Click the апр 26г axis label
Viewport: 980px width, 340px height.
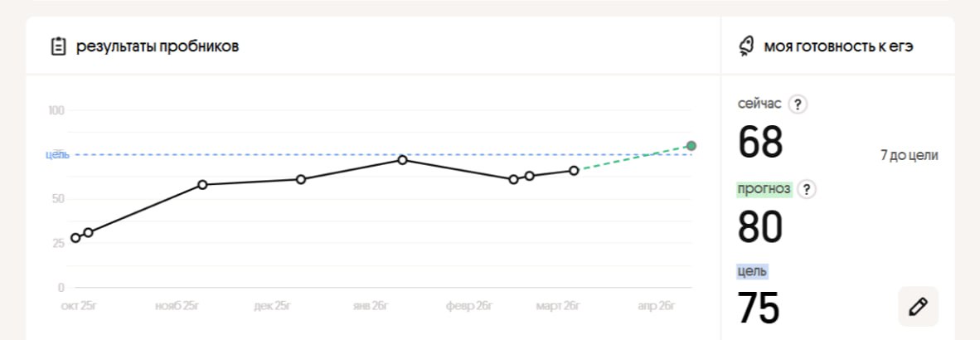[657, 306]
